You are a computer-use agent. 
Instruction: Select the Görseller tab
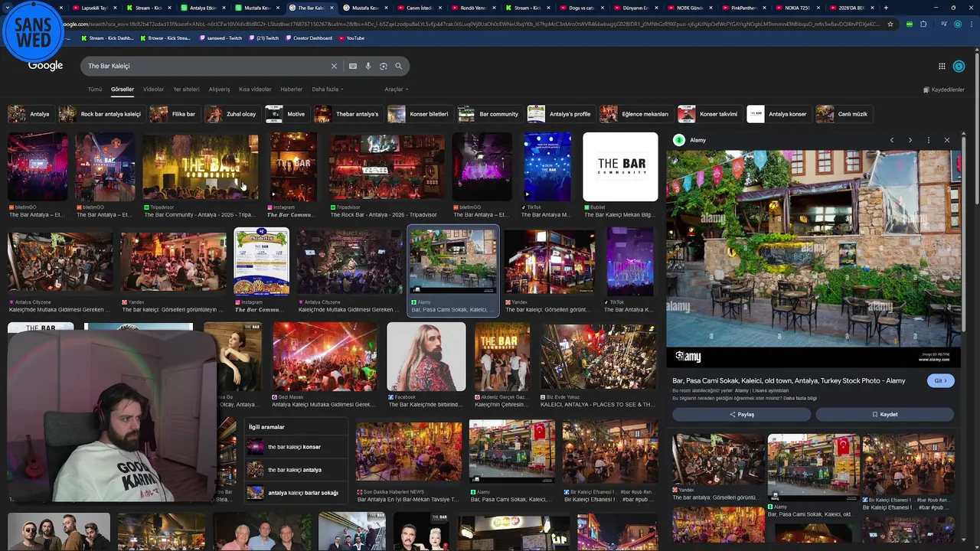click(x=122, y=90)
